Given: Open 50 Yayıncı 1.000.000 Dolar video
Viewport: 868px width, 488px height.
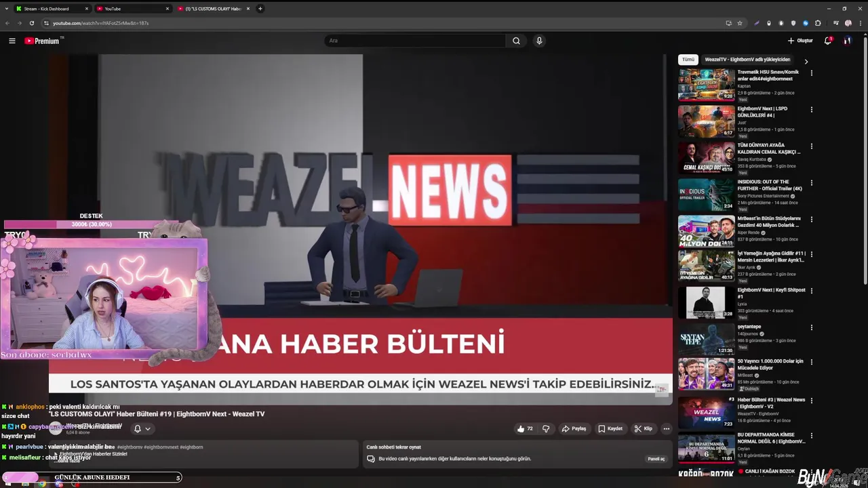Looking at the screenshot, I should [770, 365].
